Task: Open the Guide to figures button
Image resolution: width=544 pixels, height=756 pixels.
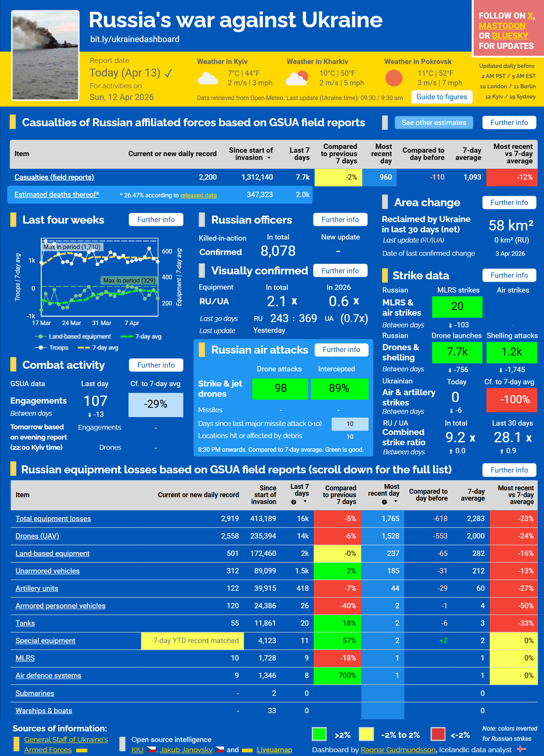Action: [x=442, y=97]
